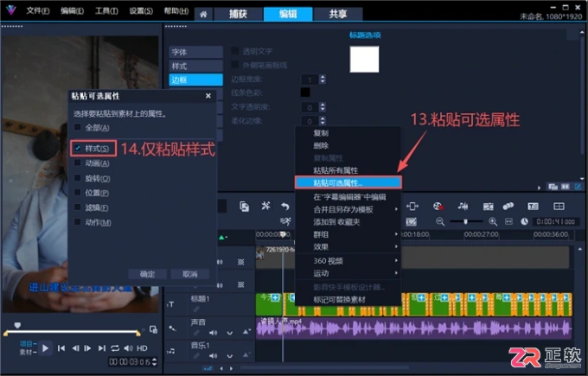Toggle HD preview mode
The image size is (588, 376).
tap(142, 348)
